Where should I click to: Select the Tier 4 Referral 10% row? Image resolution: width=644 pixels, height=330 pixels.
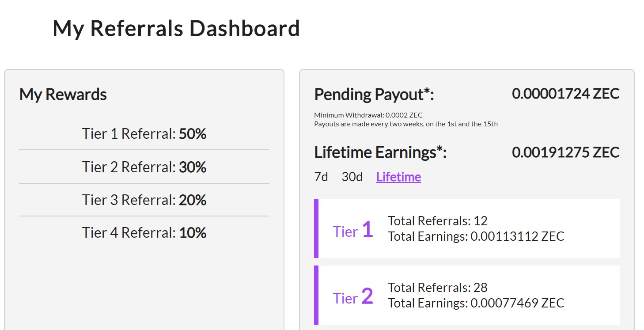[x=144, y=233]
